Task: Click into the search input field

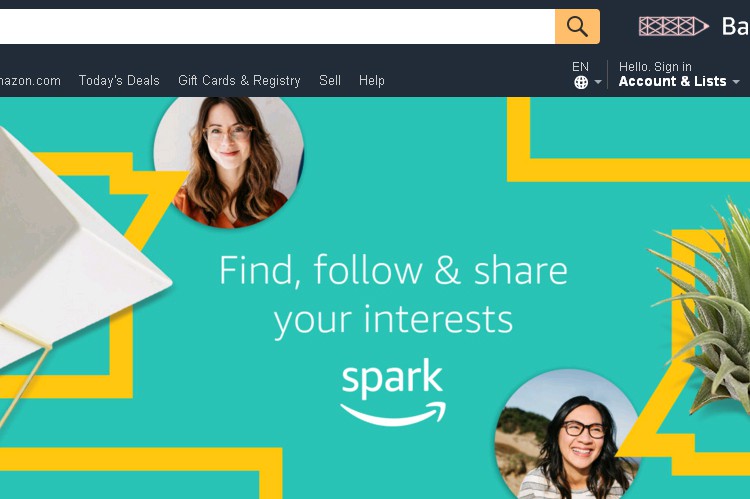Action: click(277, 26)
